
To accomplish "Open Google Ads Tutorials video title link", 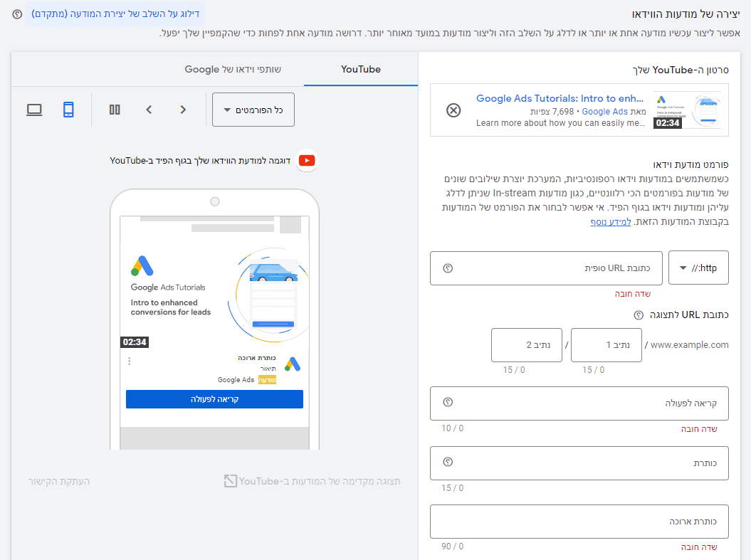I will tap(560, 98).
